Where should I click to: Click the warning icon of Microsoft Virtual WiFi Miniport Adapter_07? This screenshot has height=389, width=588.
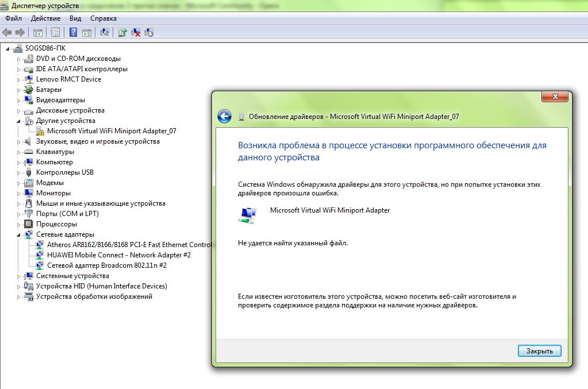coord(40,131)
